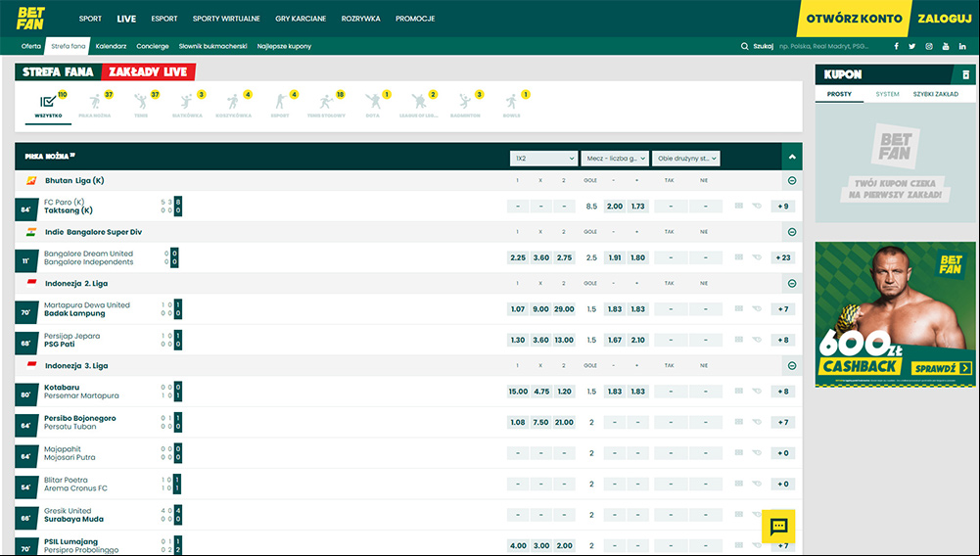Open the Obie drużyny strzelą dropdown

(x=686, y=159)
